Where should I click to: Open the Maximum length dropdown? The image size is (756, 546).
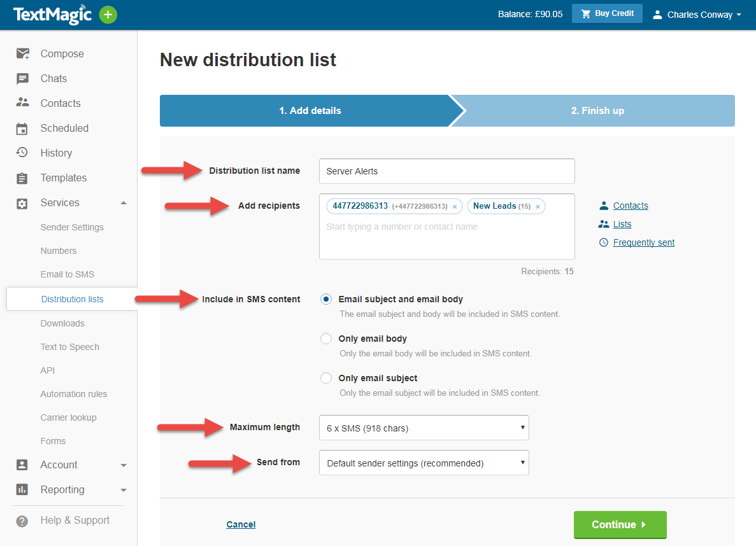click(424, 428)
